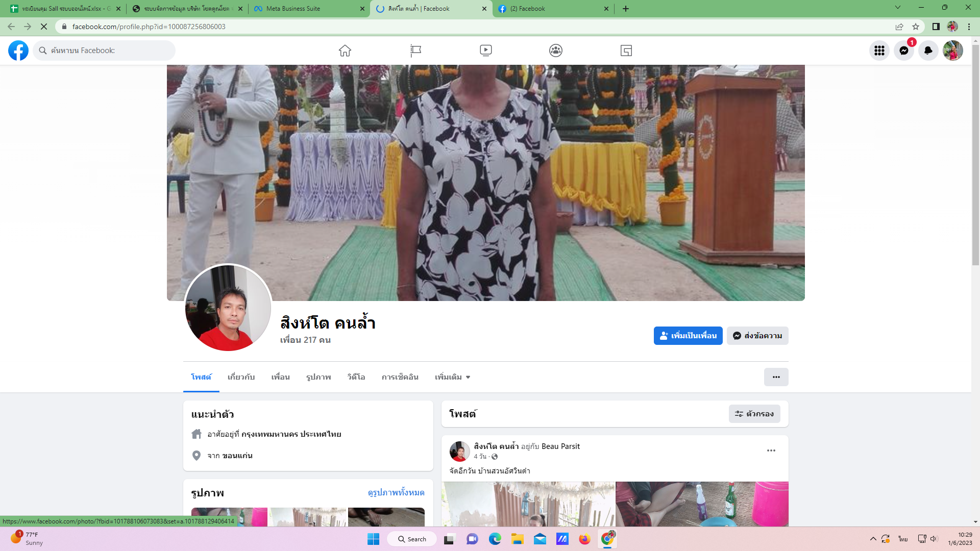Open Messenger chats icon
Screen dimensions: 980x551
(903, 51)
